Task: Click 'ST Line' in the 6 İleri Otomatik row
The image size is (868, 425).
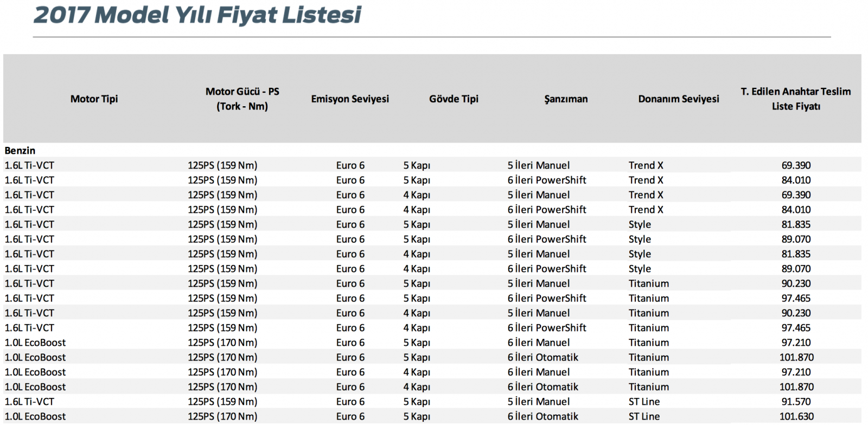Action: [x=644, y=416]
